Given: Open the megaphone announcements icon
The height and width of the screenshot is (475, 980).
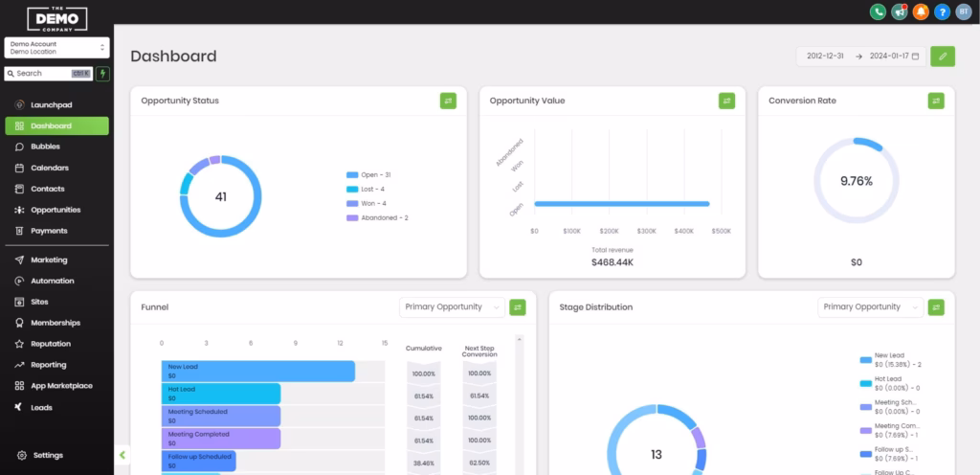Looking at the screenshot, I should [900, 11].
